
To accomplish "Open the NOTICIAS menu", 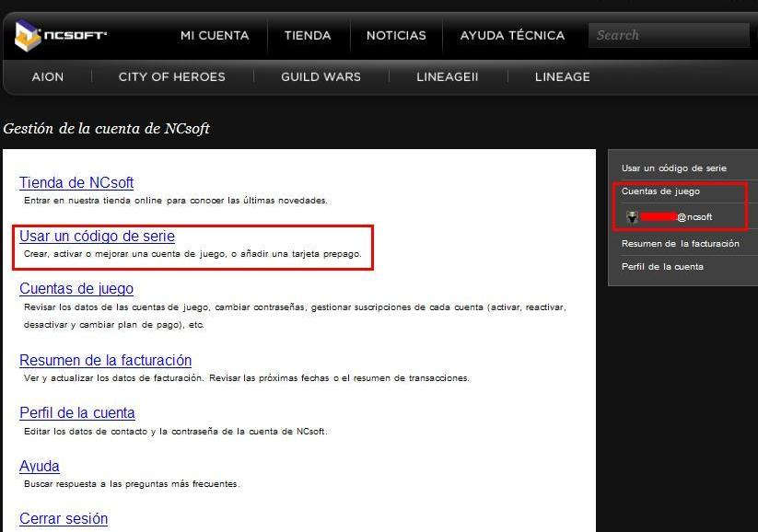I will (x=396, y=36).
